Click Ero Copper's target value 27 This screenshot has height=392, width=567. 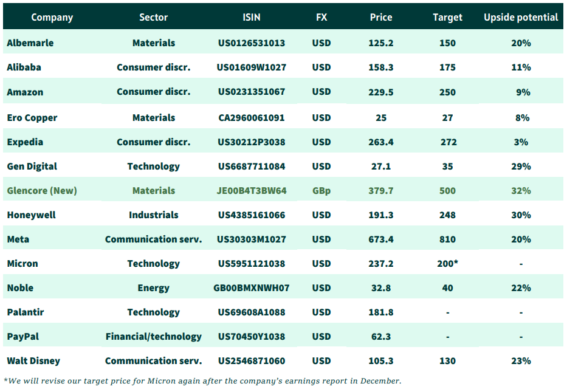tap(447, 118)
